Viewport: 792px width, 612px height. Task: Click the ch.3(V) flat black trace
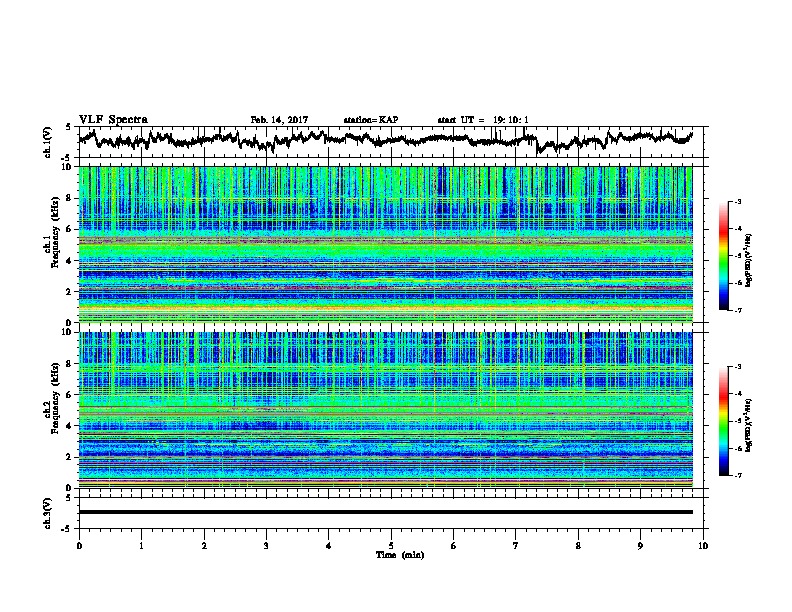(x=386, y=512)
